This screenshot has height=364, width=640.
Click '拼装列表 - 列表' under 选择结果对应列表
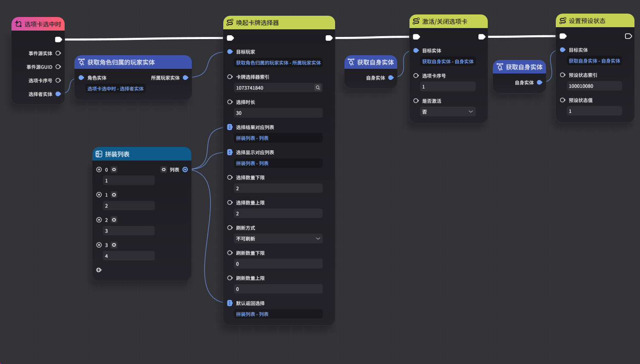pyautogui.click(x=252, y=138)
